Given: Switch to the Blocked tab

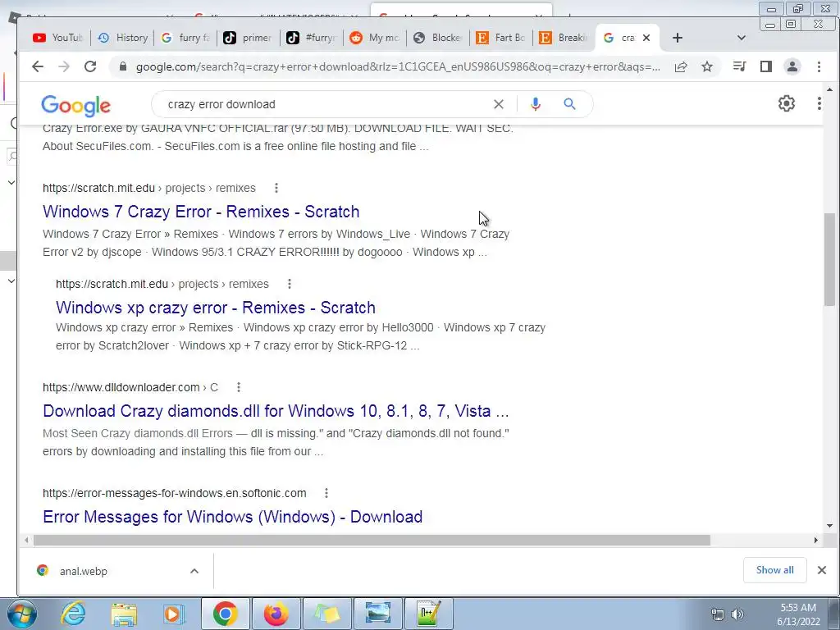Looking at the screenshot, I should coord(439,38).
